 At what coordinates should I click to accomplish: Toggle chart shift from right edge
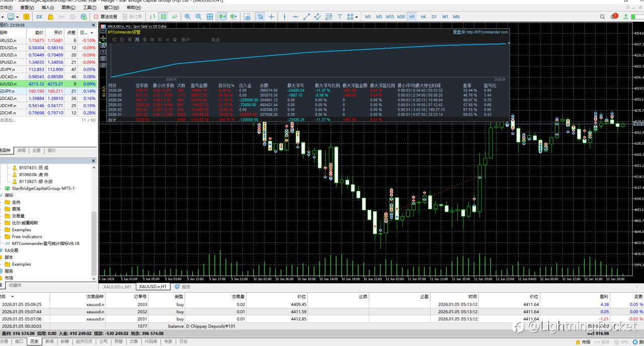click(x=233, y=17)
